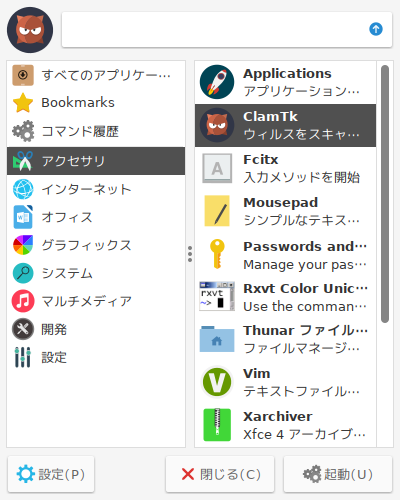This screenshot has width=400, height=500.
Task: Launch the Applications rocket icon
Action: pos(217,82)
